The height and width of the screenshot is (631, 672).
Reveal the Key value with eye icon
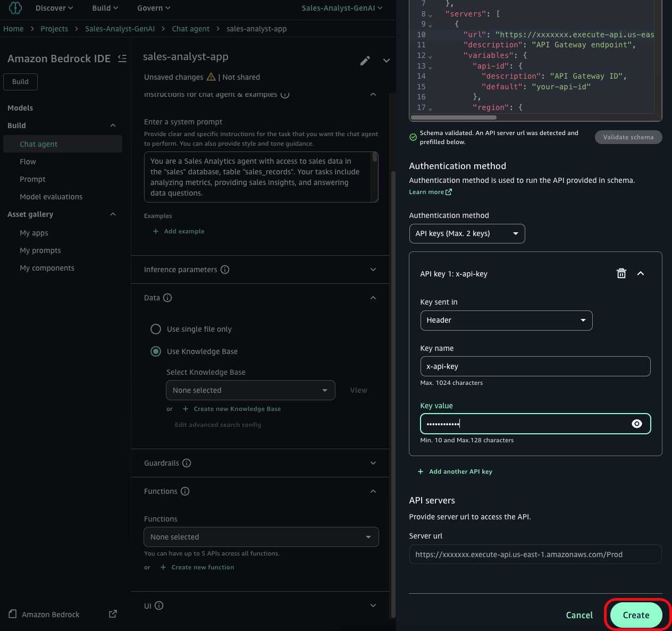pyautogui.click(x=637, y=424)
